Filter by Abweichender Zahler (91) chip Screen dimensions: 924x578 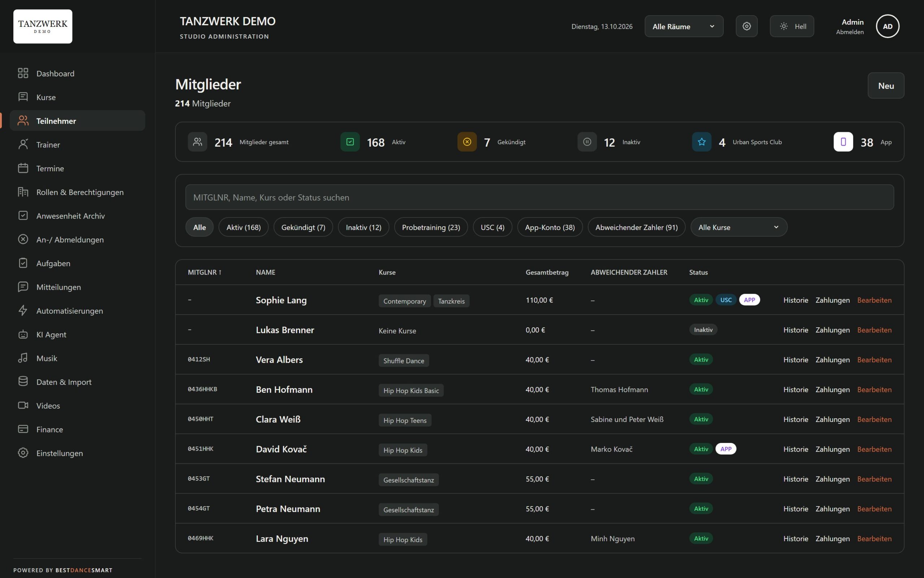point(636,227)
